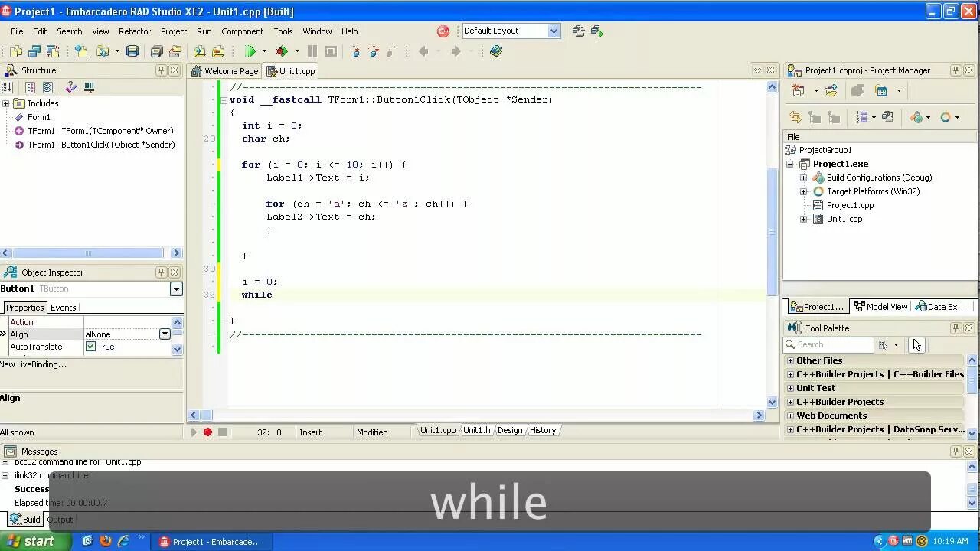This screenshot has height=551, width=980.
Task: Click the Set debug desktop icon
Action: 597,31
